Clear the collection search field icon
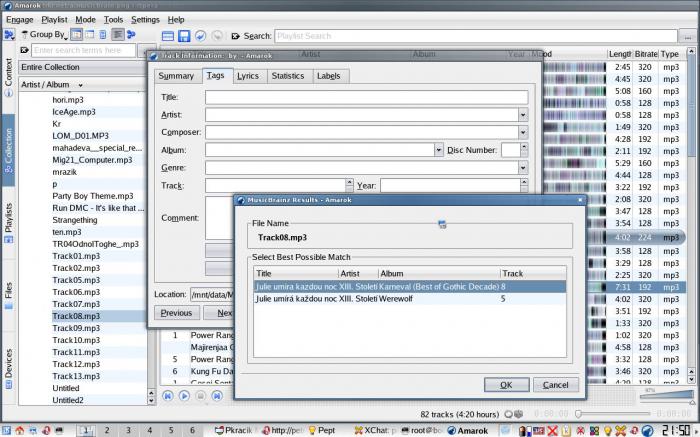The height and width of the screenshot is (437, 700). pos(25,50)
